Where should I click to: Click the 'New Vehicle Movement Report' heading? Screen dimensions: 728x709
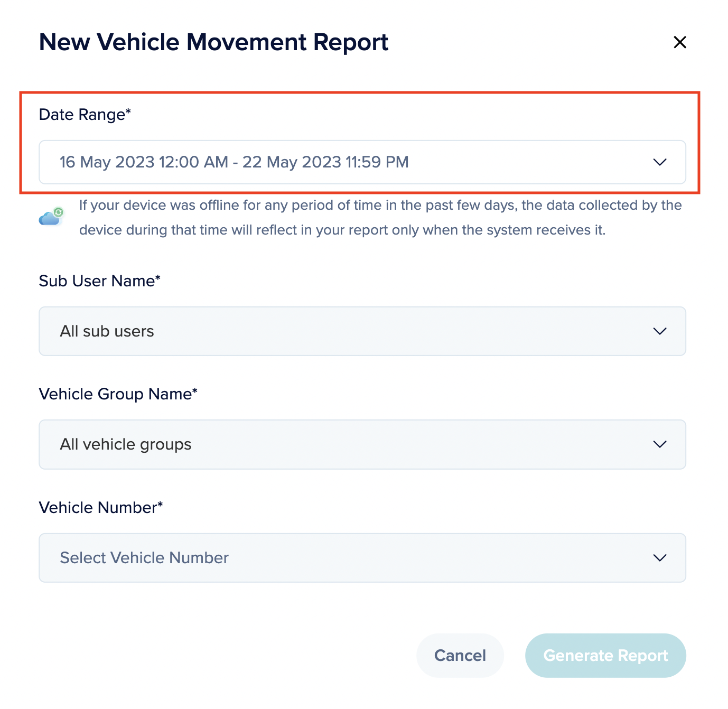(213, 42)
